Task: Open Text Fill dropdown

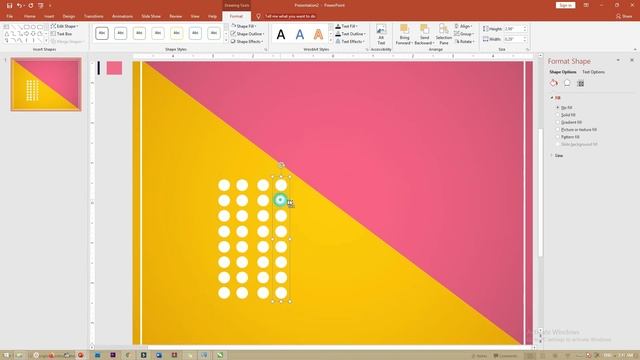Action: click(x=347, y=26)
